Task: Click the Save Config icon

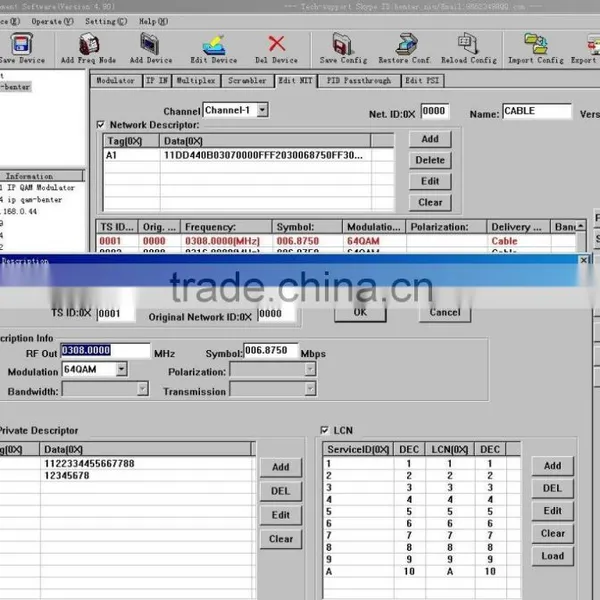Action: pyautogui.click(x=342, y=44)
